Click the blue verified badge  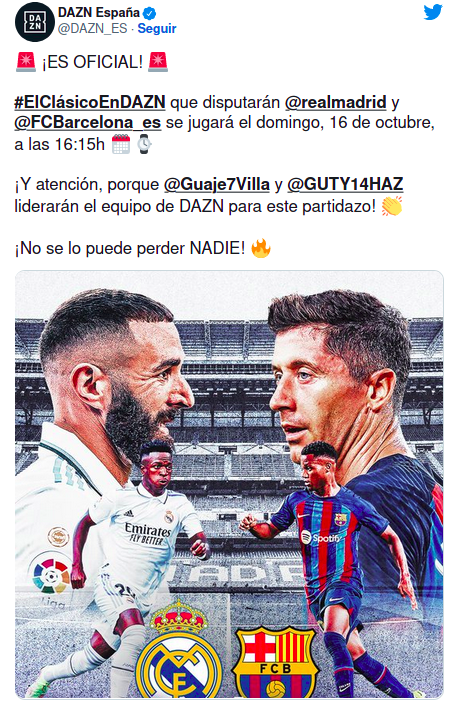click(x=150, y=13)
